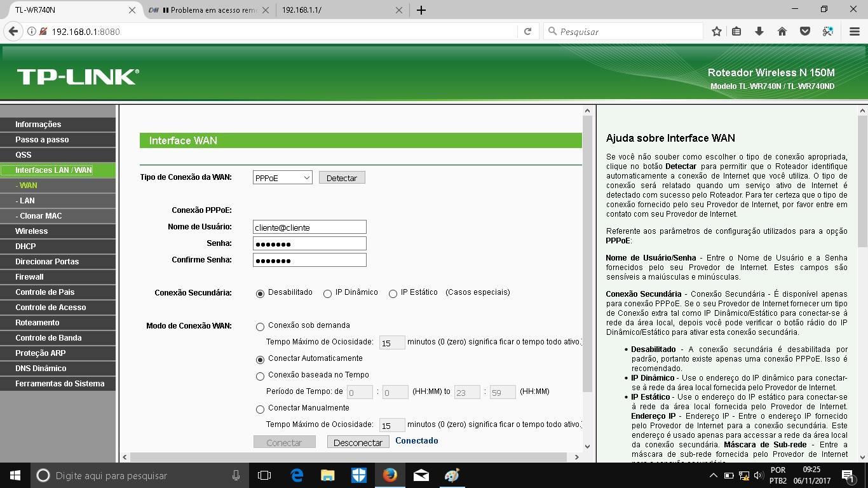This screenshot has width=868, height=488.
Task: Click the Firefox Pesquisar search box
Action: point(623,31)
